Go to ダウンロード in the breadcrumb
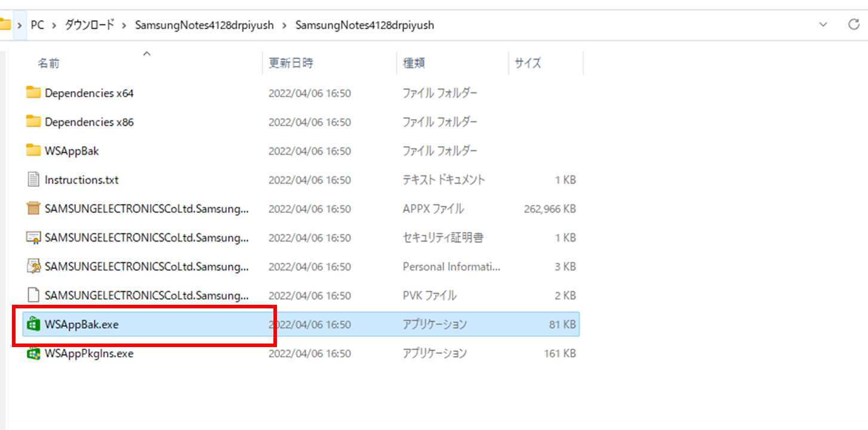This screenshot has width=868, height=430. coord(89,26)
